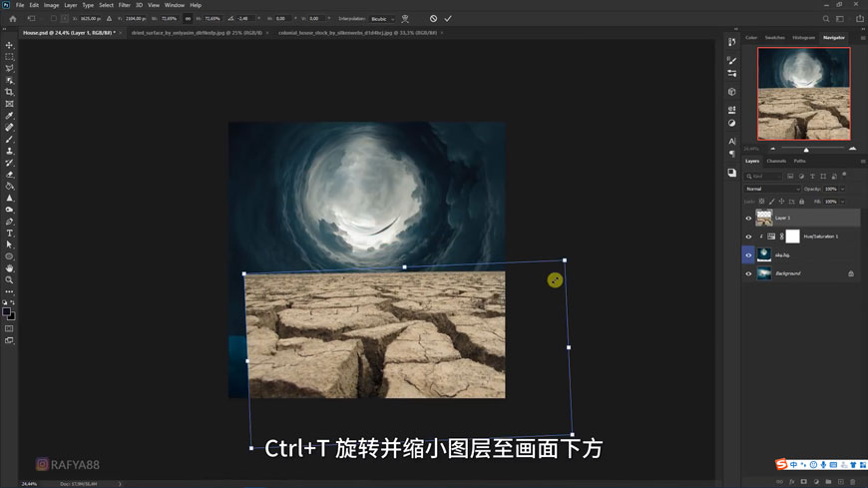Select the Hand tool
868x488 pixels.
[x=10, y=268]
